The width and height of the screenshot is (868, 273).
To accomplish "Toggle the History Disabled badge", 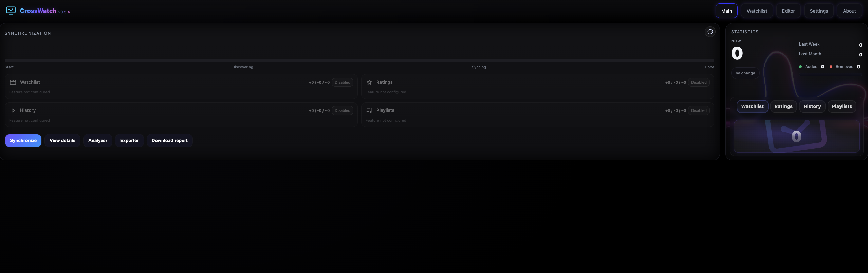I will coord(342,110).
